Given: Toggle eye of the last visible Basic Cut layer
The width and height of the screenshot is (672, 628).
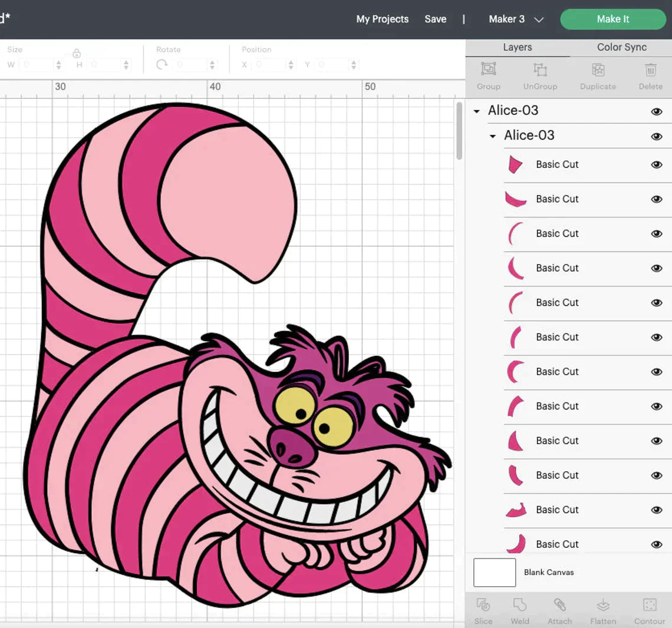Looking at the screenshot, I should [x=656, y=544].
